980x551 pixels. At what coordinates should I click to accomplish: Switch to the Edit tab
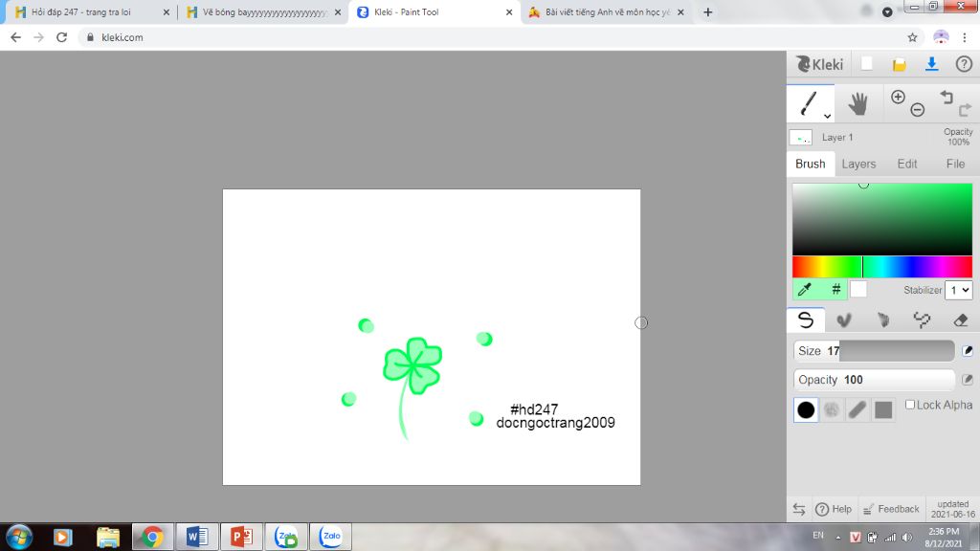tap(907, 164)
